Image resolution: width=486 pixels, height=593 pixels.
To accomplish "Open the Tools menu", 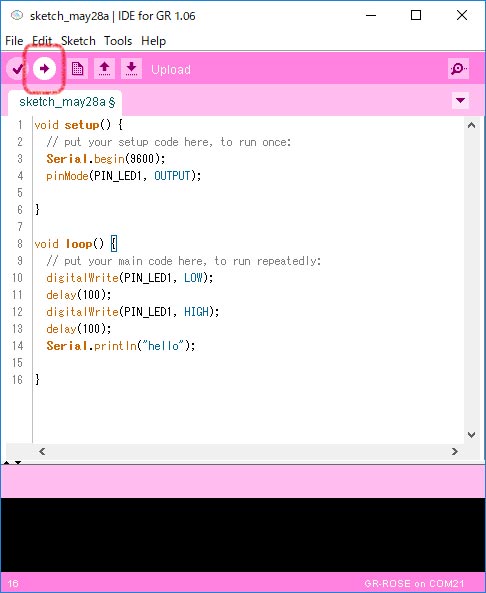I will [x=118, y=40].
